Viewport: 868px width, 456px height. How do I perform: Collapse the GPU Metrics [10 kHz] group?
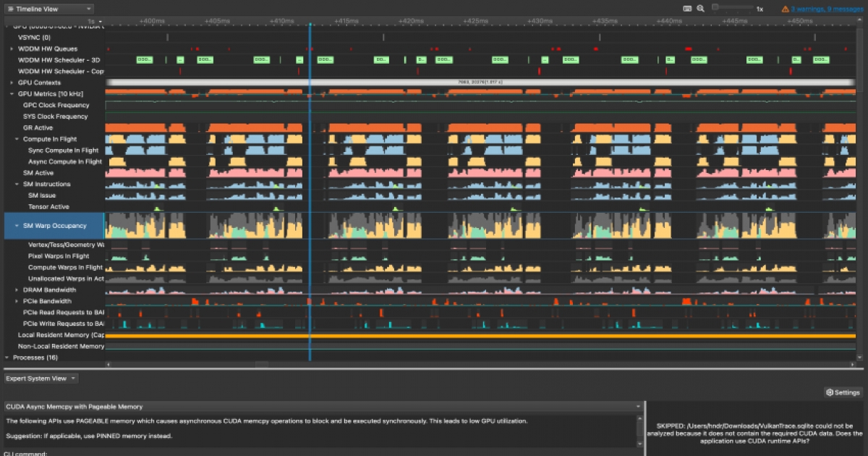[12, 94]
